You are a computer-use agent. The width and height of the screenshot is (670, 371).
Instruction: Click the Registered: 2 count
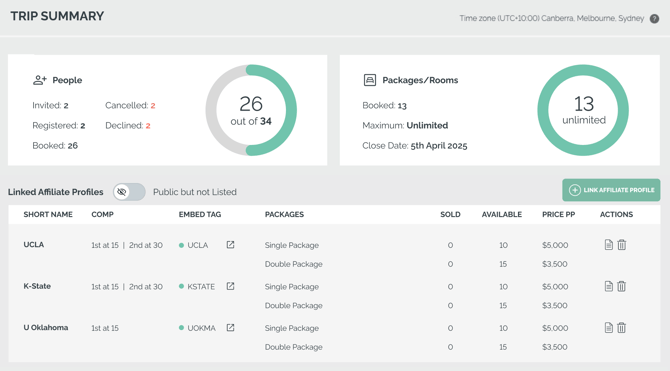59,126
